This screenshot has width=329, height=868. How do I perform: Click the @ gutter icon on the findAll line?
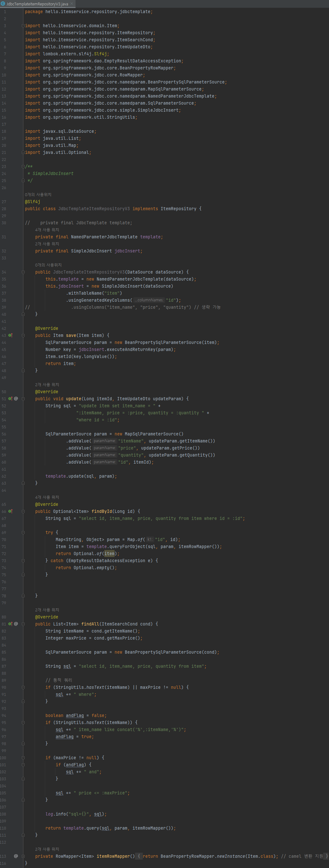[16, 624]
